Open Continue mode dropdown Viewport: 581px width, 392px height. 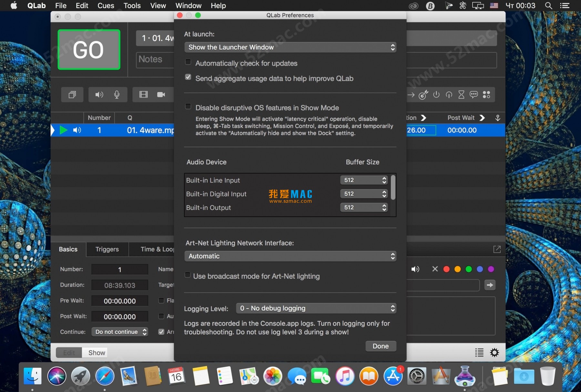point(120,332)
